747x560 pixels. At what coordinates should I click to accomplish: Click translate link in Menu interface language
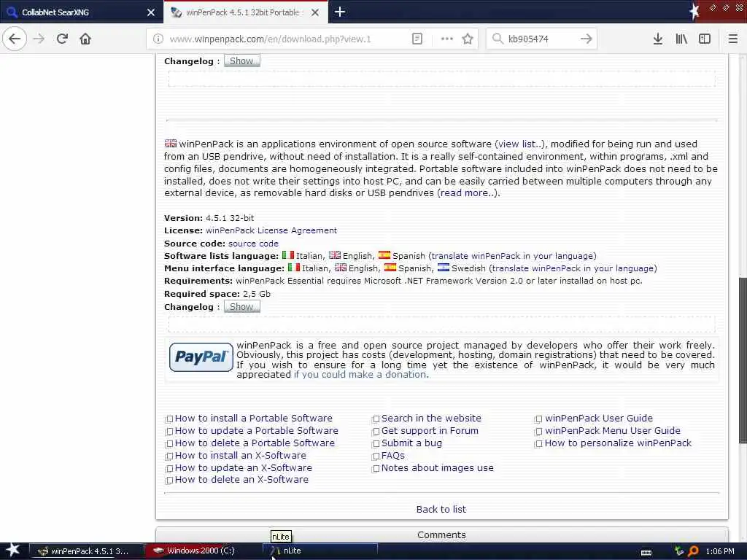coord(574,268)
